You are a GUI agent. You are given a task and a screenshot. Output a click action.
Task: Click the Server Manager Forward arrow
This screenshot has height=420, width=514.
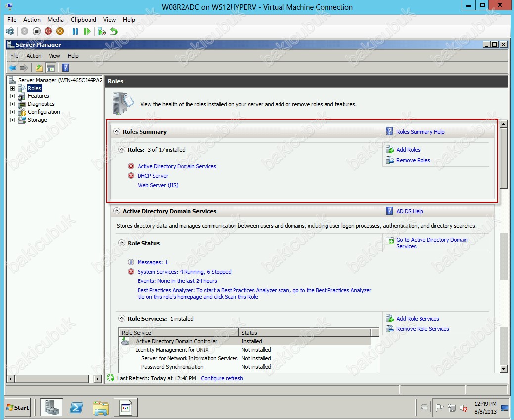coord(24,68)
